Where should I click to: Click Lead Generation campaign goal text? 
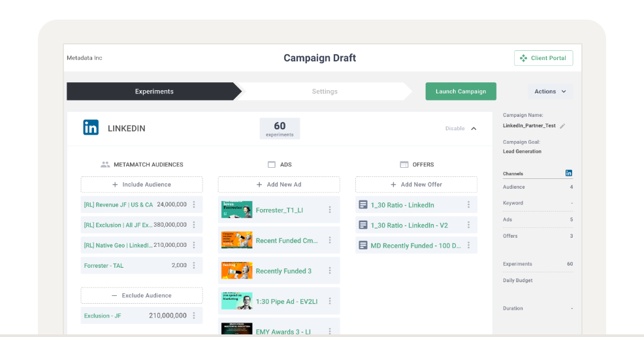click(522, 151)
